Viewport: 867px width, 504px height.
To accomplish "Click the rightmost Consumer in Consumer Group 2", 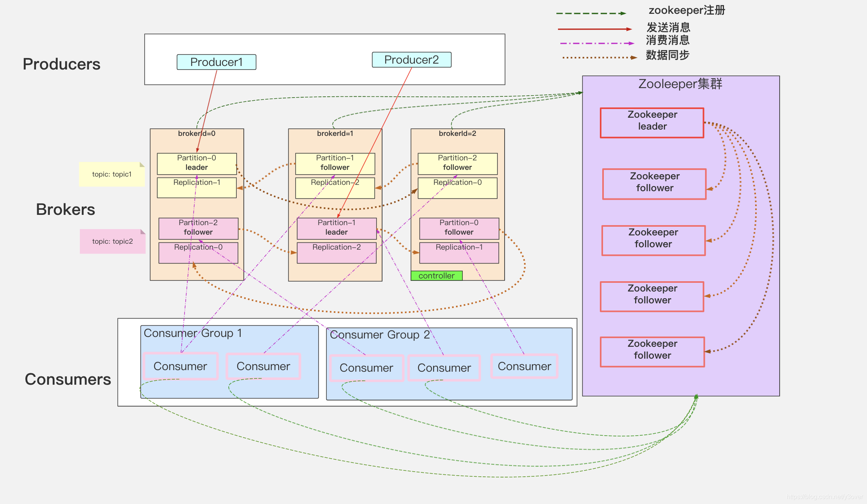I will [524, 366].
